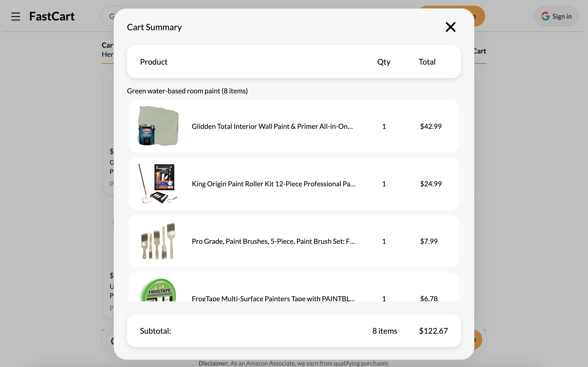This screenshot has height=367, width=588.
Task: Close the Cart Summary dialog
Action: 451,27
